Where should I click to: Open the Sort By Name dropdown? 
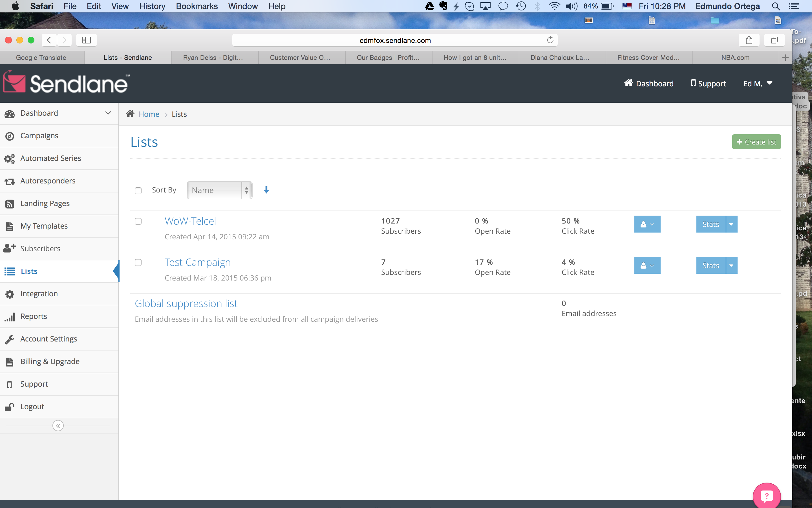219,190
